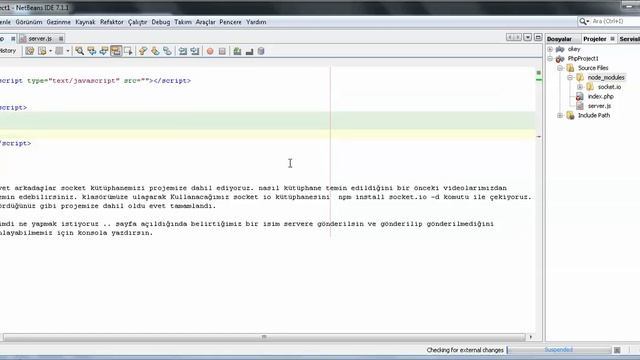Viewport: 640px width, 360px height.
Task: Click Shift Line Left icon
Action: coord(183,51)
